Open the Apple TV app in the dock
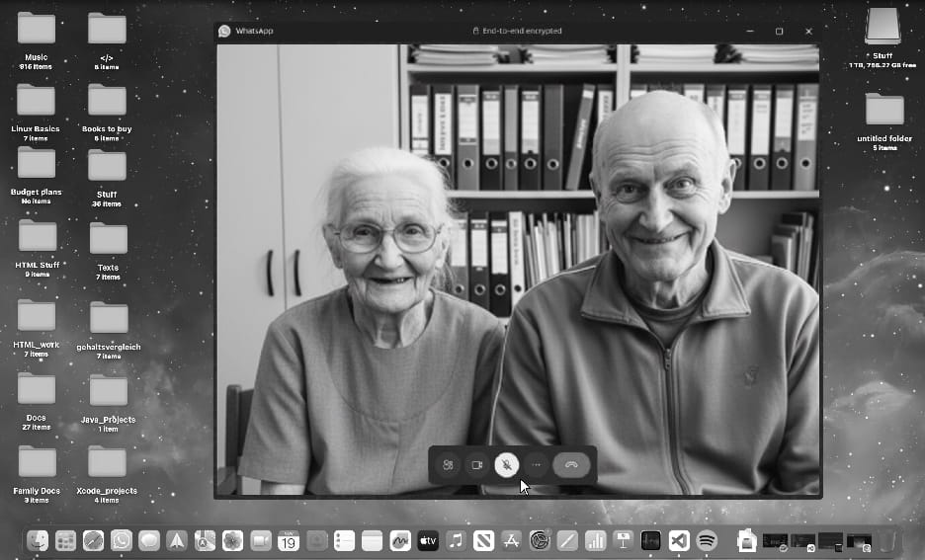This screenshot has width=925, height=560. 428,540
